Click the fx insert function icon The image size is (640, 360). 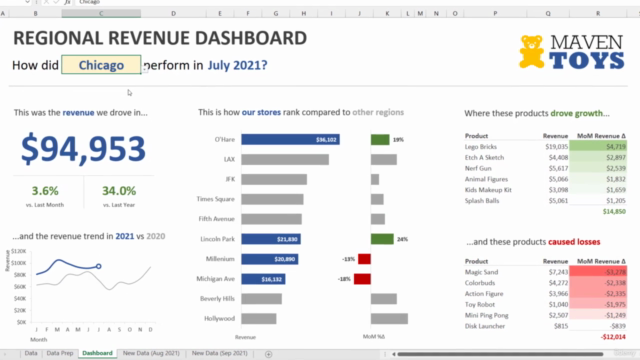(68, 2)
